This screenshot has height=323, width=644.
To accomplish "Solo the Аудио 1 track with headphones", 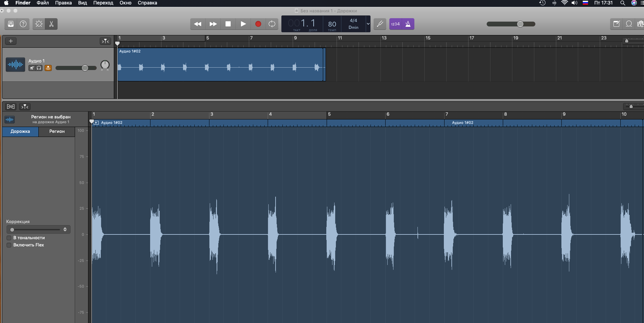I will [39, 68].
